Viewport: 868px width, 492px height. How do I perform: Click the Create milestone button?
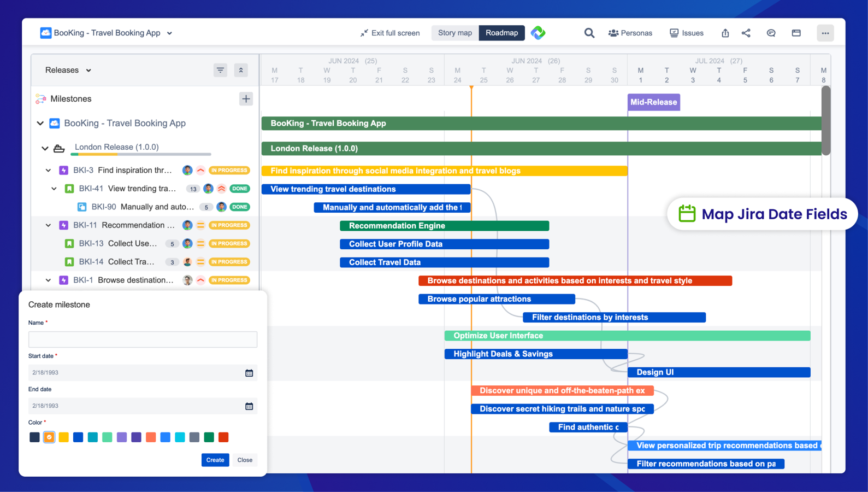click(x=215, y=460)
